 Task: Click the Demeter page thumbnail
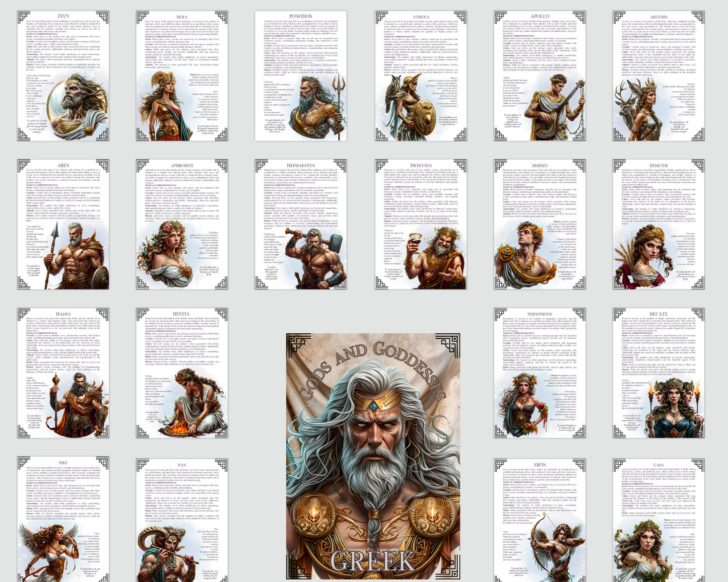658,225
